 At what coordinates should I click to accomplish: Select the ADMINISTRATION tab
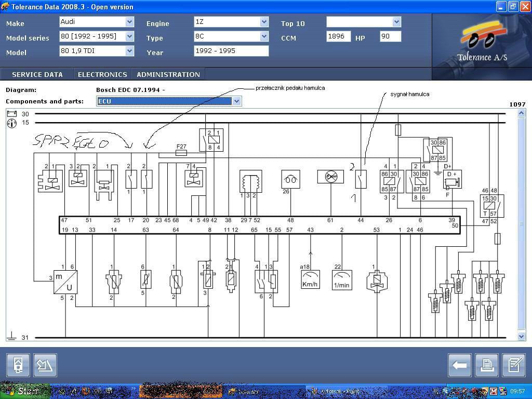pyautogui.click(x=168, y=74)
